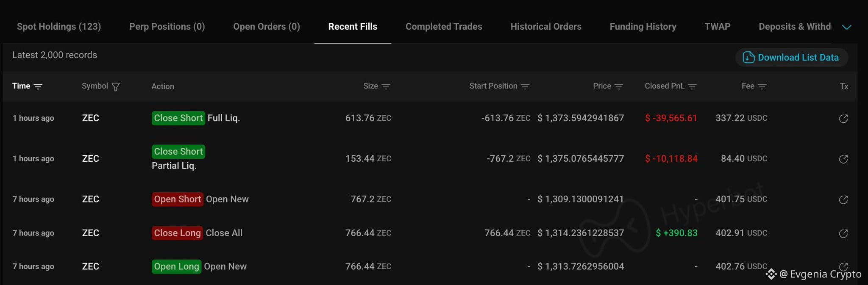Viewport: 868px width, 285px height.
Task: Click the Close Short Full Liq. badge
Action: pyautogui.click(x=178, y=118)
